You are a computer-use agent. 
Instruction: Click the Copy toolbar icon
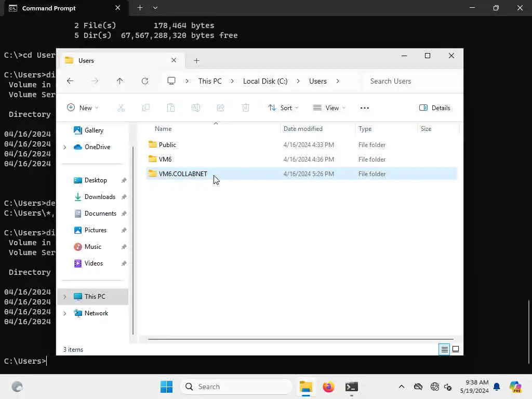[146, 108]
